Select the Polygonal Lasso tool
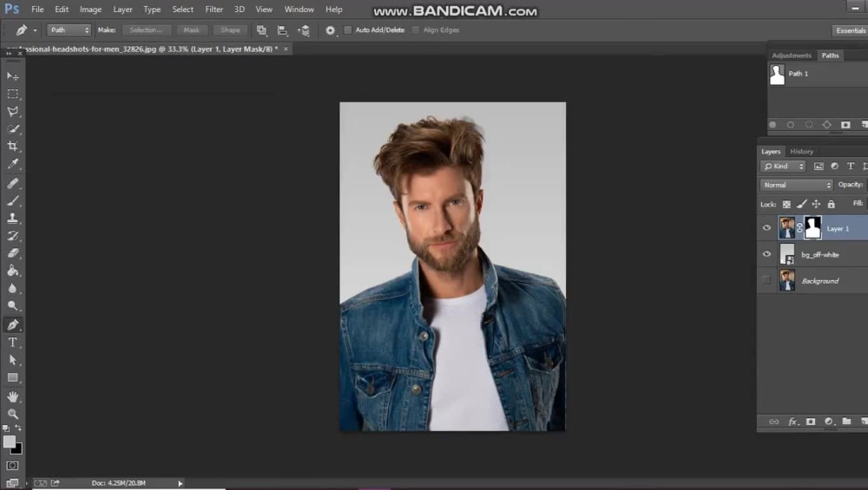The width and height of the screenshot is (868, 490). tap(12, 111)
